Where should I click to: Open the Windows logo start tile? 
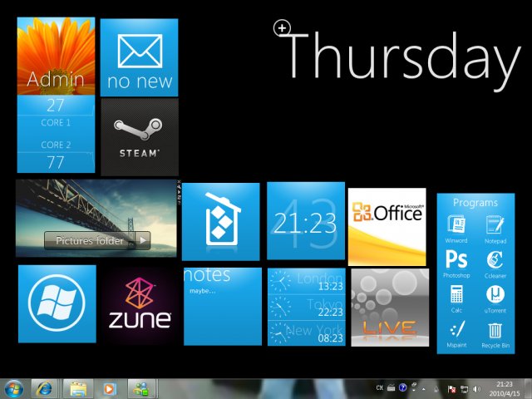[x=57, y=303]
